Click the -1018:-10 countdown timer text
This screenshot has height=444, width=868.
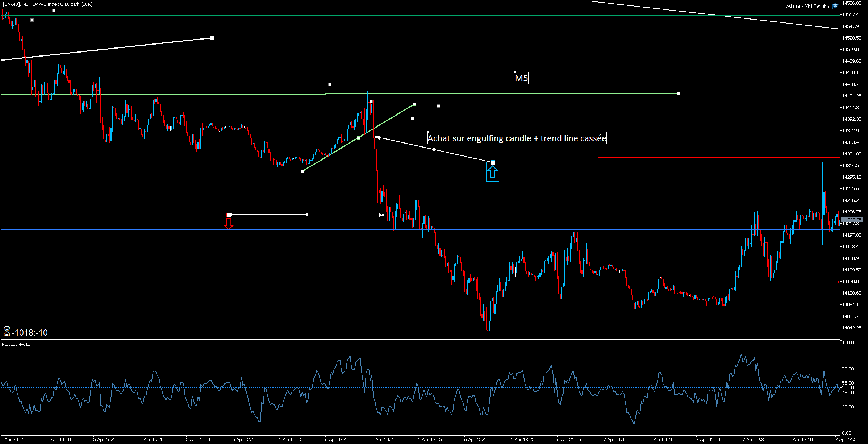pos(30,333)
